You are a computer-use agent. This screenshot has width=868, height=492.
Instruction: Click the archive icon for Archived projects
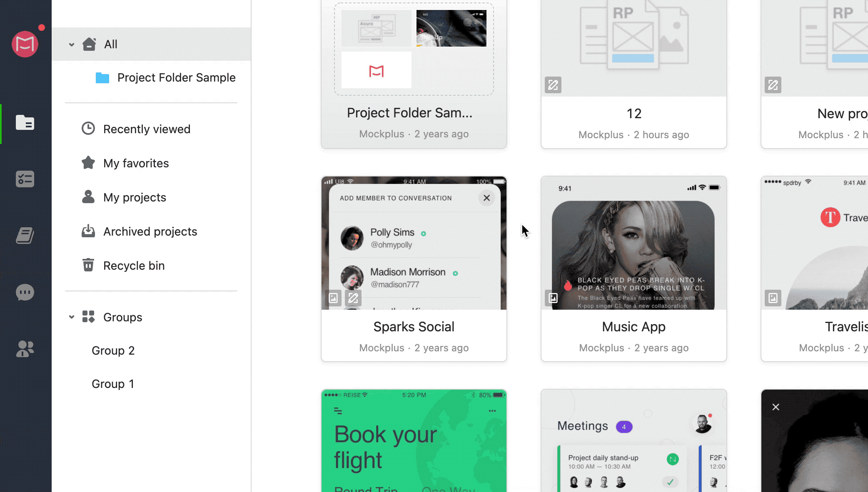click(88, 231)
